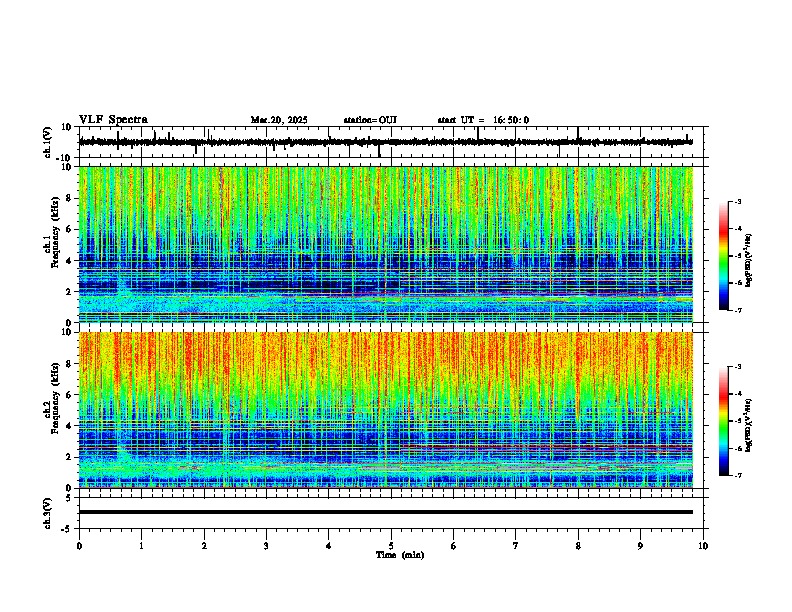Click the time axis tick label "1"
The width and height of the screenshot is (792, 612).
coord(141,546)
